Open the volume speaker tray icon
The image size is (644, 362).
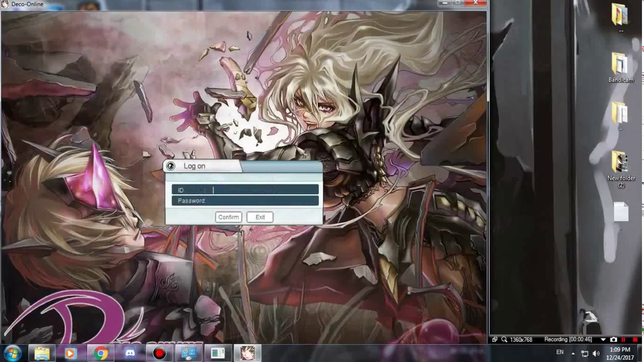click(x=596, y=353)
